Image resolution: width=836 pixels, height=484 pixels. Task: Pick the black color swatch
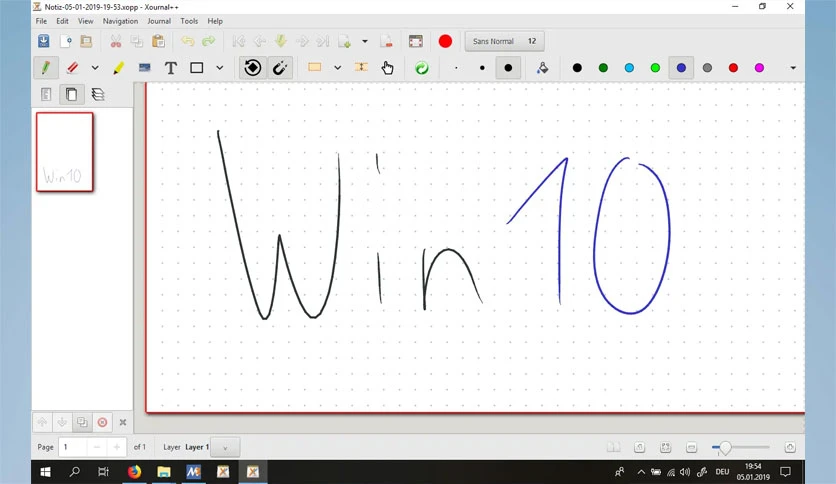point(577,68)
